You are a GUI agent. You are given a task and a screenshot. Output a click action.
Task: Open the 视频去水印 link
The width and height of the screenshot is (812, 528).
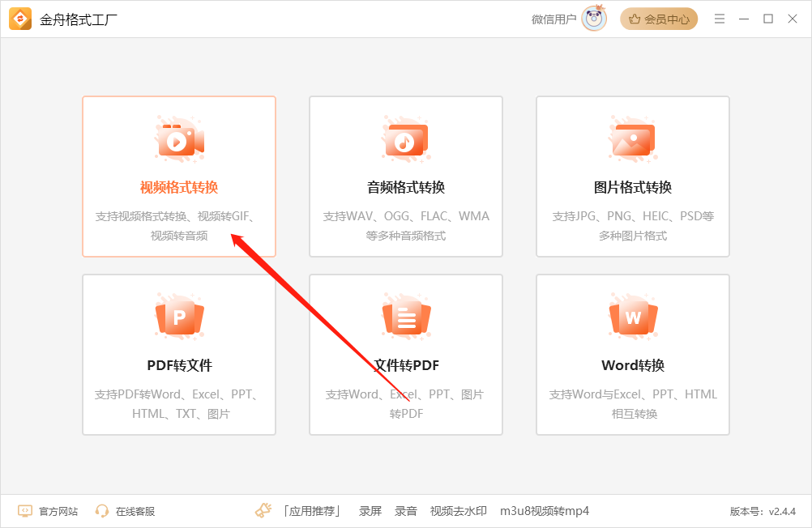459,512
